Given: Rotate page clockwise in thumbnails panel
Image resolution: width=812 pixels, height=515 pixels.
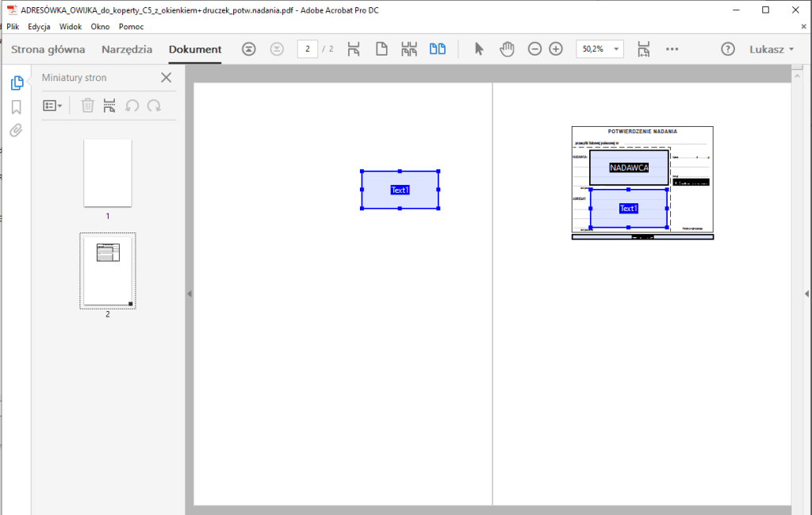Looking at the screenshot, I should (x=154, y=106).
